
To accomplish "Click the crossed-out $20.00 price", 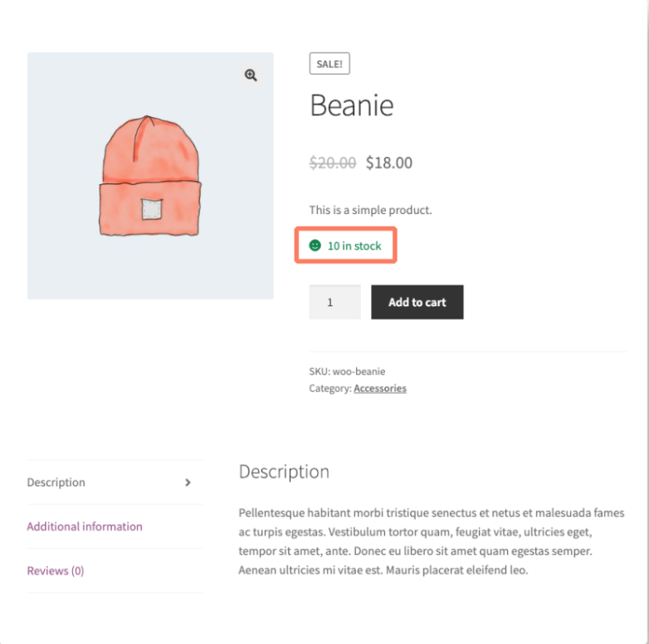I will click(333, 163).
